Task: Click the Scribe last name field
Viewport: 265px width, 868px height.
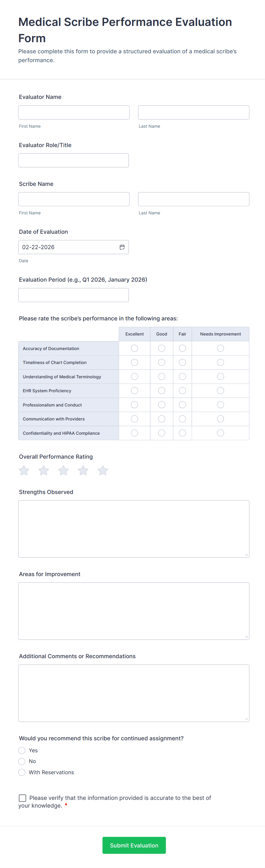Action: tap(193, 199)
